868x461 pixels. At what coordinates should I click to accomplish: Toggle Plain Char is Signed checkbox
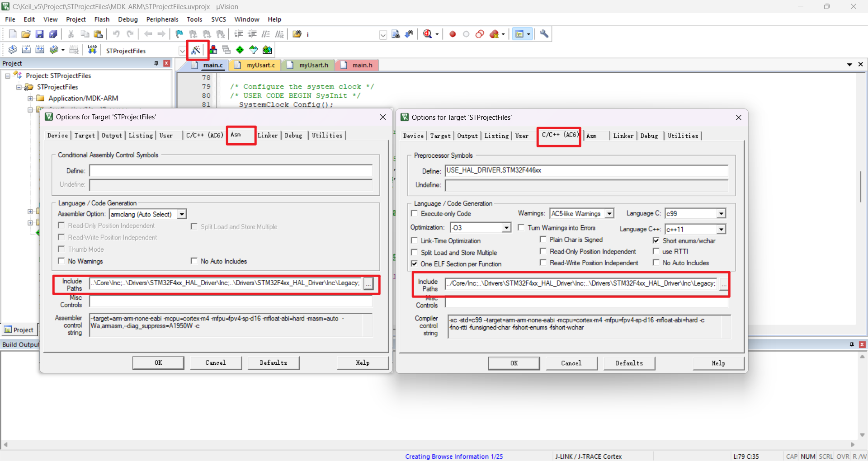[x=543, y=240]
